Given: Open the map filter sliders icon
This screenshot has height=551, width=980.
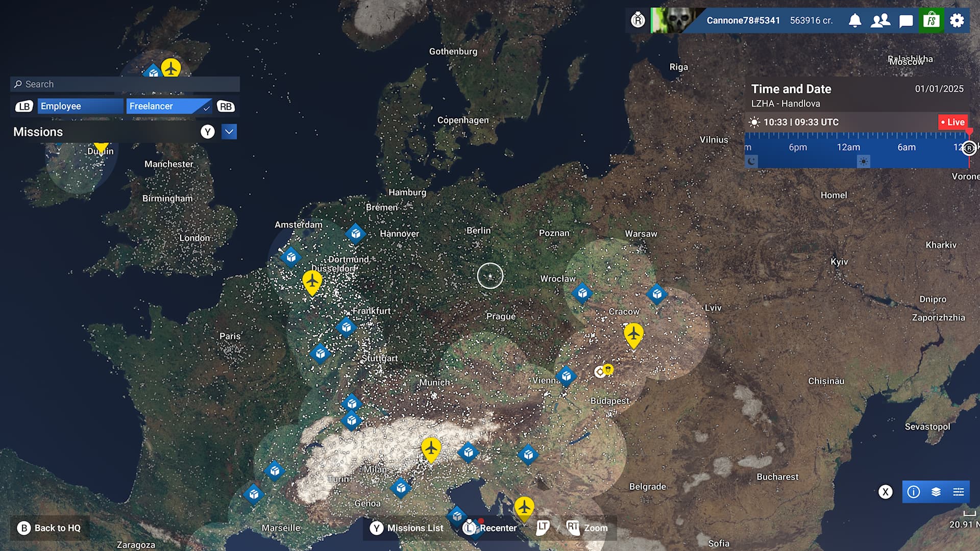Looking at the screenshot, I should tap(959, 492).
